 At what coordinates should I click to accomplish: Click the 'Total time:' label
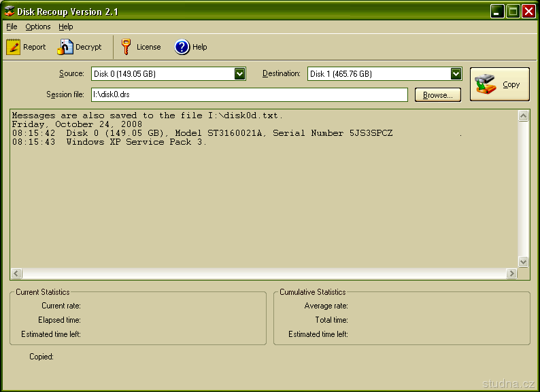coord(331,320)
